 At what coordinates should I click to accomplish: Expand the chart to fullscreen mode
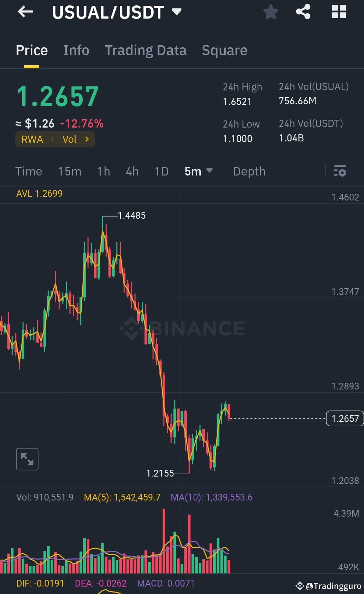pos(27,459)
